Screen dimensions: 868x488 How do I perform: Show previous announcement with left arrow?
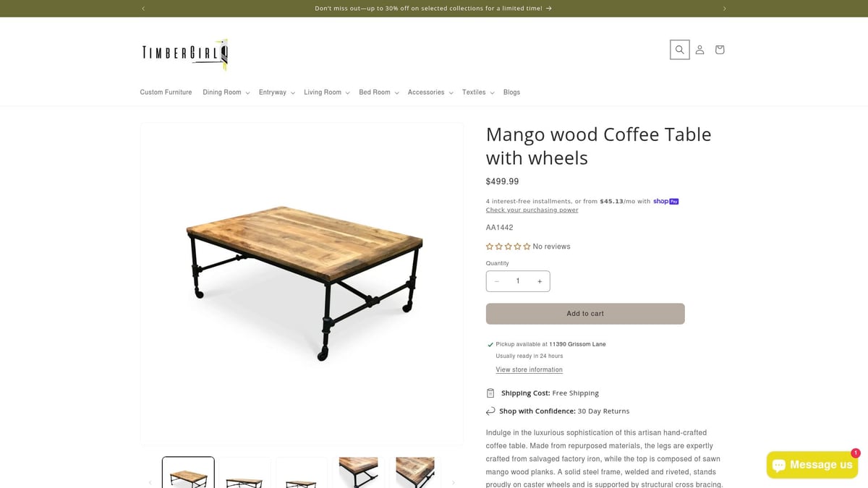(x=143, y=9)
